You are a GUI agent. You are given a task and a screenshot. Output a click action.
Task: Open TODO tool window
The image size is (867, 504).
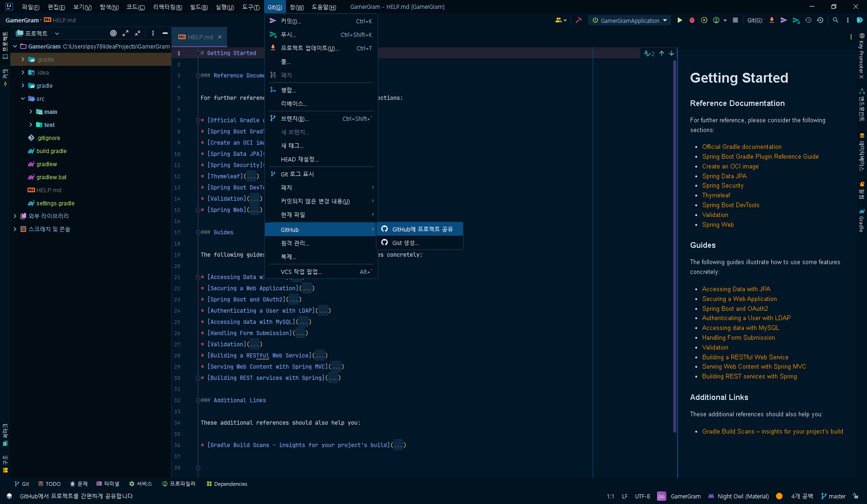49,484
